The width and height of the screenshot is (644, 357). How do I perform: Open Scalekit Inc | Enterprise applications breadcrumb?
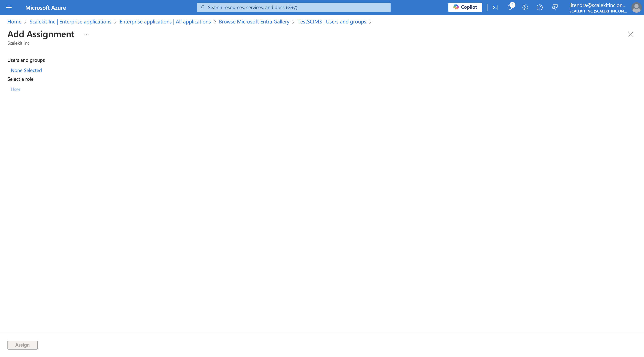click(70, 22)
